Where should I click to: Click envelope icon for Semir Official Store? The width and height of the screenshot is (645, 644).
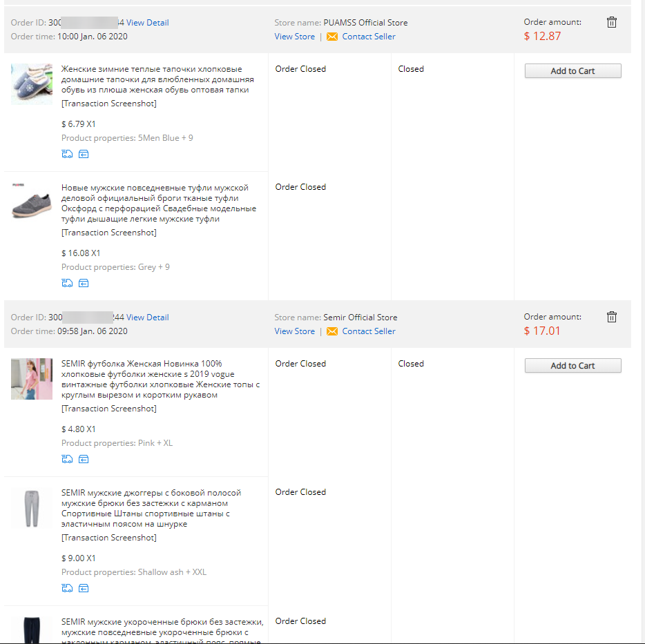(332, 331)
